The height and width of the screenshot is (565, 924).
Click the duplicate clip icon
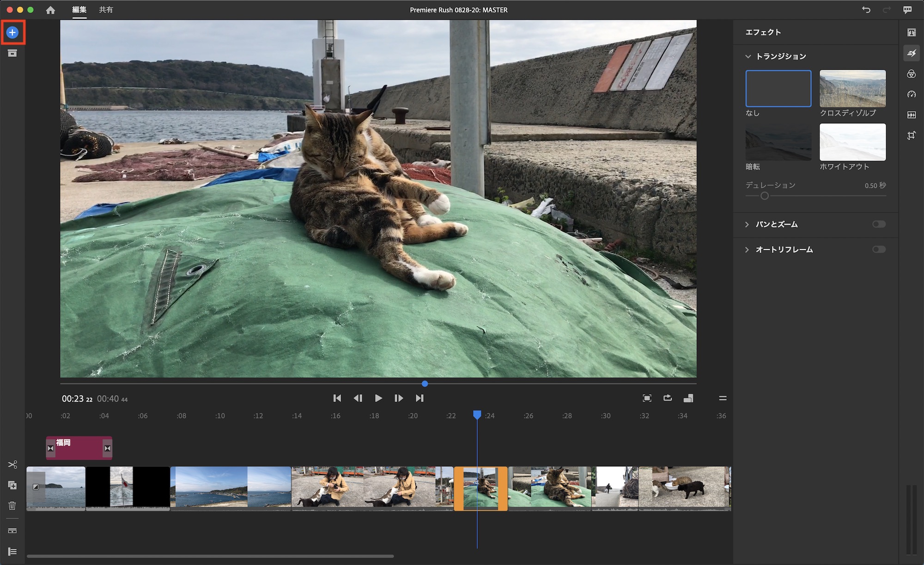[x=12, y=485]
